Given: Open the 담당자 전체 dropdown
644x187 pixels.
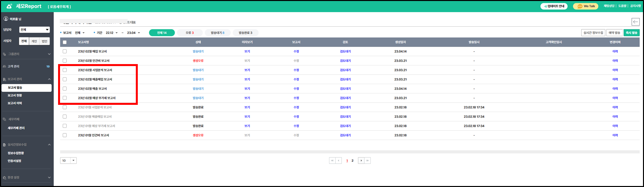Looking at the screenshot, I should 34,30.
